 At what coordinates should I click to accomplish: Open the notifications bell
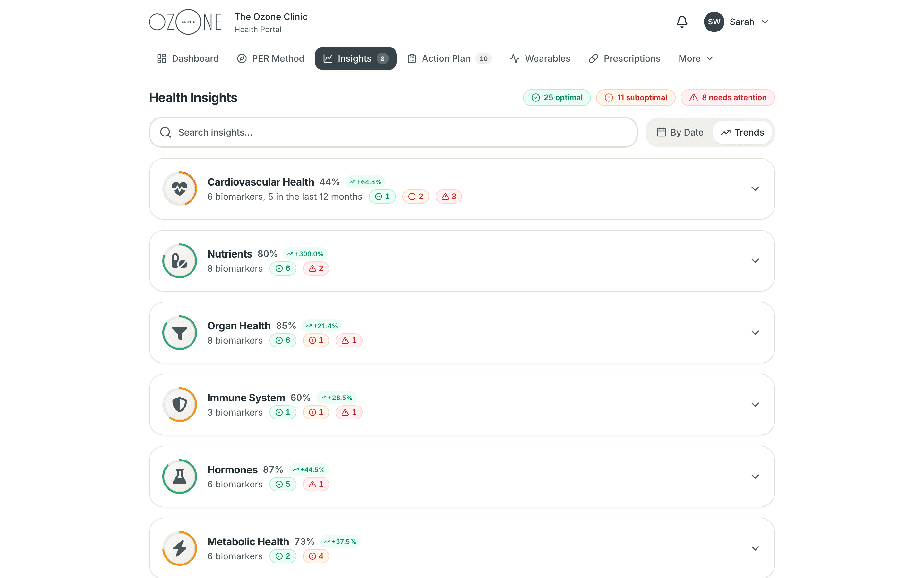click(x=682, y=22)
